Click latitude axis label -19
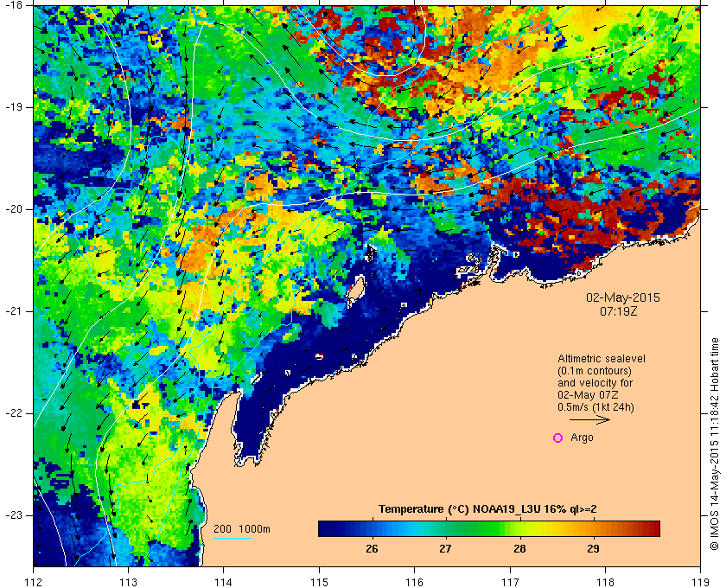 click(x=12, y=107)
